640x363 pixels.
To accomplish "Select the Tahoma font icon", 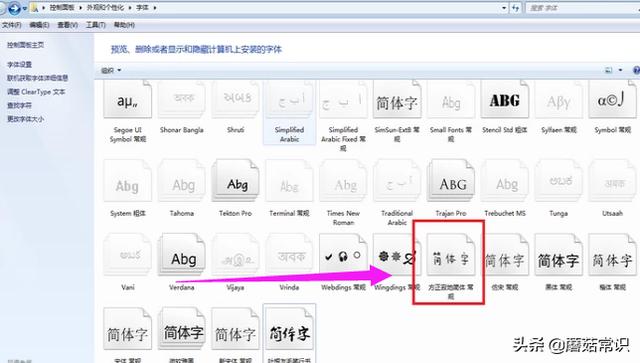I will coord(181,181).
